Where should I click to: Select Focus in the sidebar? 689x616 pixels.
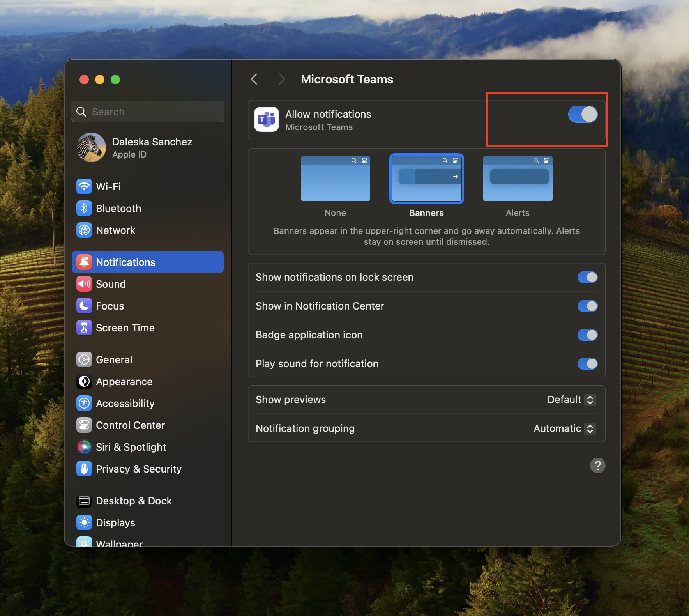coord(148,306)
